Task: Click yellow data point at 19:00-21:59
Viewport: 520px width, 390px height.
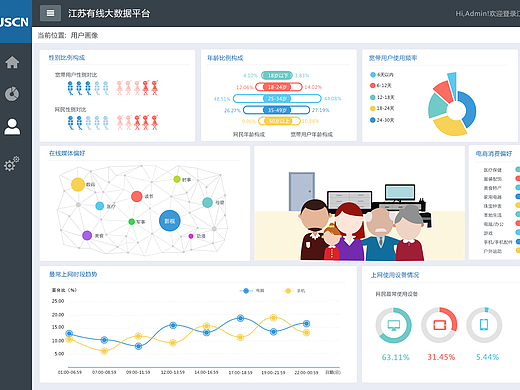Action: [273, 318]
